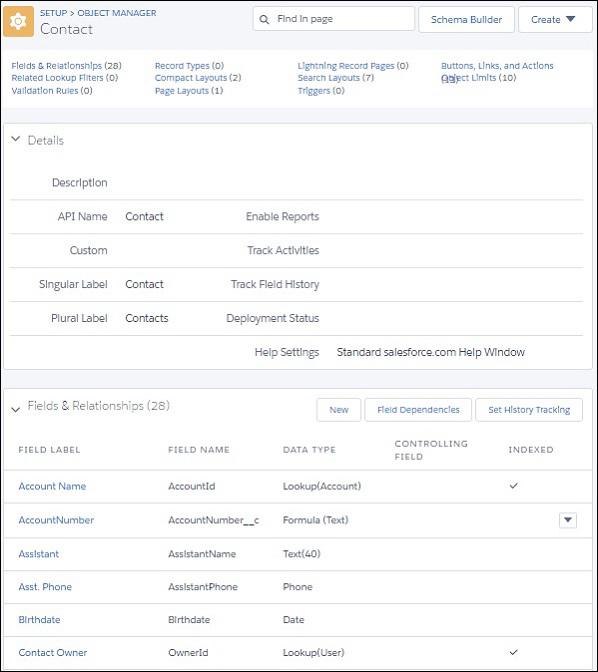598x672 pixels.
Task: Open the Birthdate field link
Action: (39, 619)
